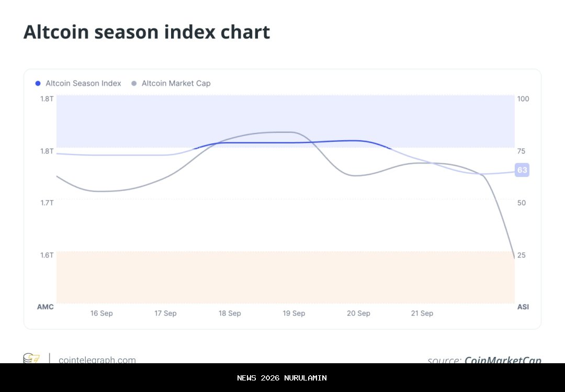Toggle the Altcoin Market Cap legend label
565x392 pixels.
coord(176,83)
